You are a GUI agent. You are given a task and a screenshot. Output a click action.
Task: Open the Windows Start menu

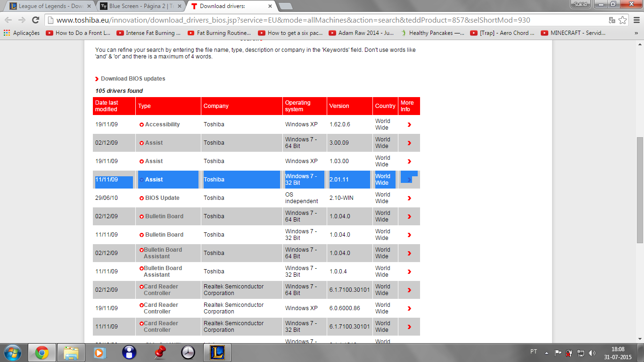pyautogui.click(x=12, y=353)
